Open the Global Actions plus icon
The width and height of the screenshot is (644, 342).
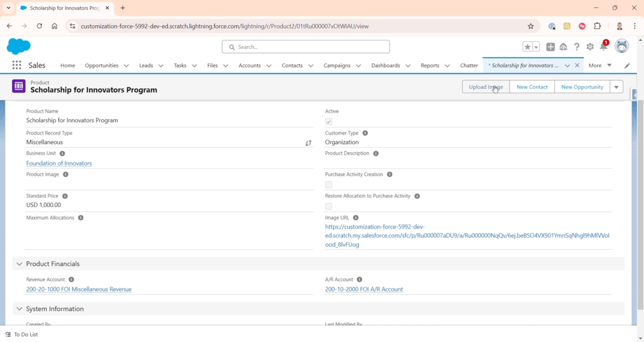(550, 47)
